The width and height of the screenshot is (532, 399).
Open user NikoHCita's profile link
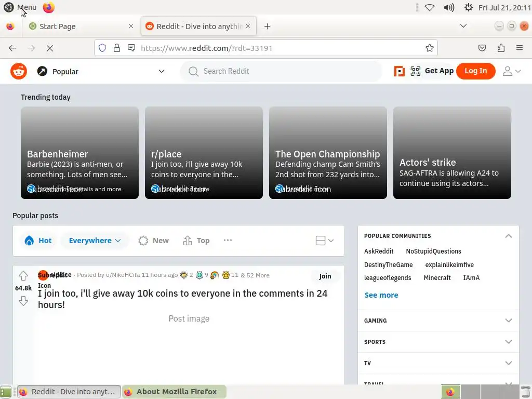[123, 275]
